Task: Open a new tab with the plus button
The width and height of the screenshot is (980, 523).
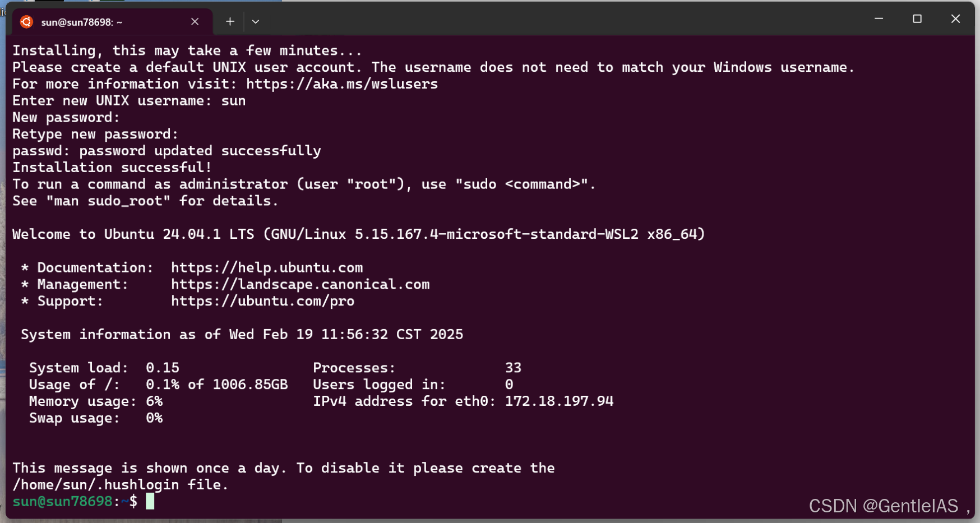Action: (230, 21)
